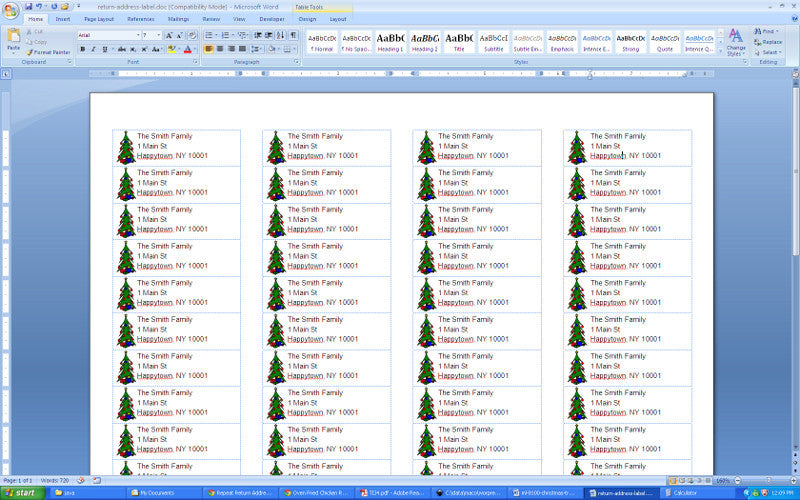Click the bullets list icon
This screenshot has width=800, height=500.
click(210, 35)
